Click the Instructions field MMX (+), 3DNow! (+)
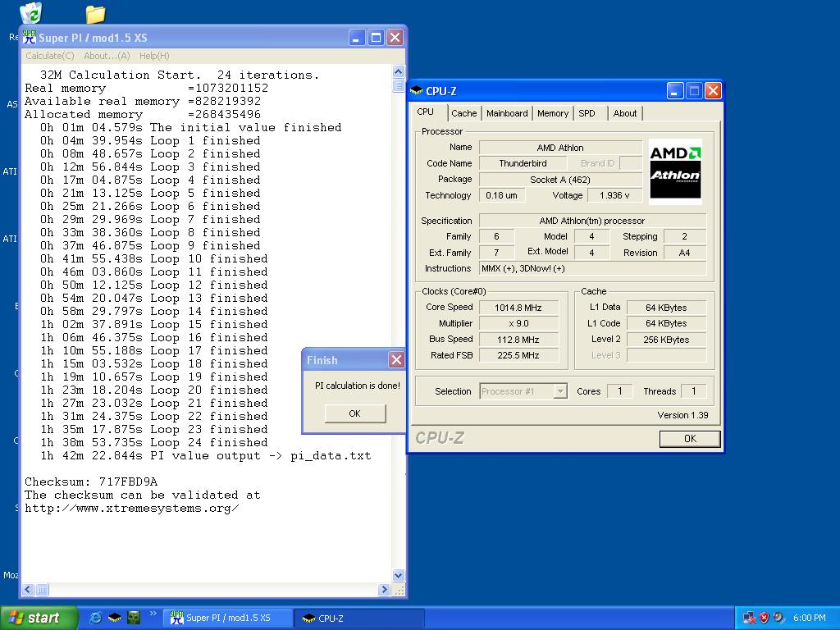This screenshot has height=630, width=840. point(592,268)
